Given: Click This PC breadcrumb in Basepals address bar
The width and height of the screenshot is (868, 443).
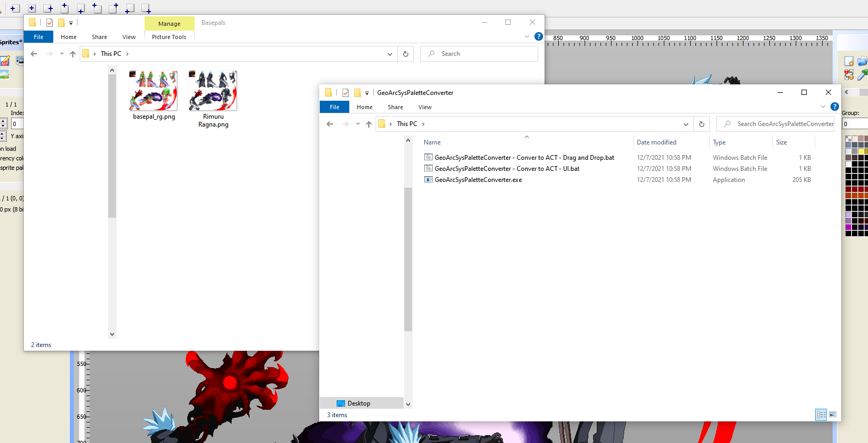Looking at the screenshot, I should [111, 54].
